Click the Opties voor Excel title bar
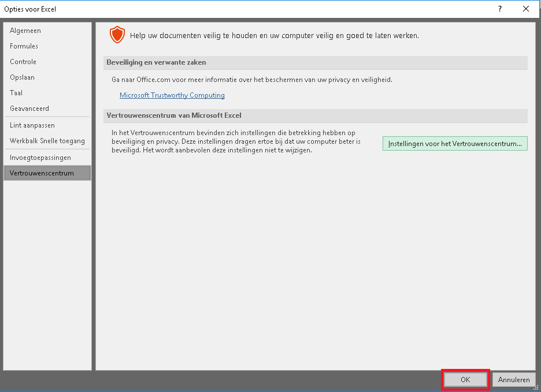541x392 pixels. pos(231,9)
